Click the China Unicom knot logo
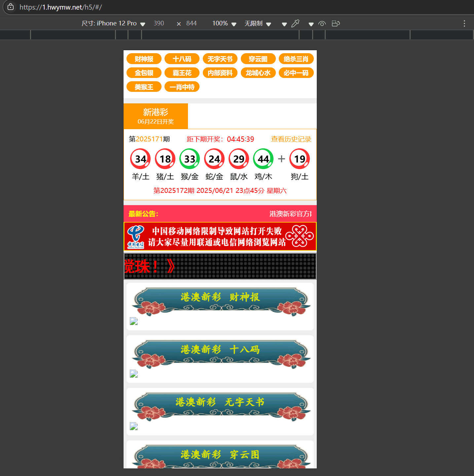The height and width of the screenshot is (476, 474). (299, 236)
